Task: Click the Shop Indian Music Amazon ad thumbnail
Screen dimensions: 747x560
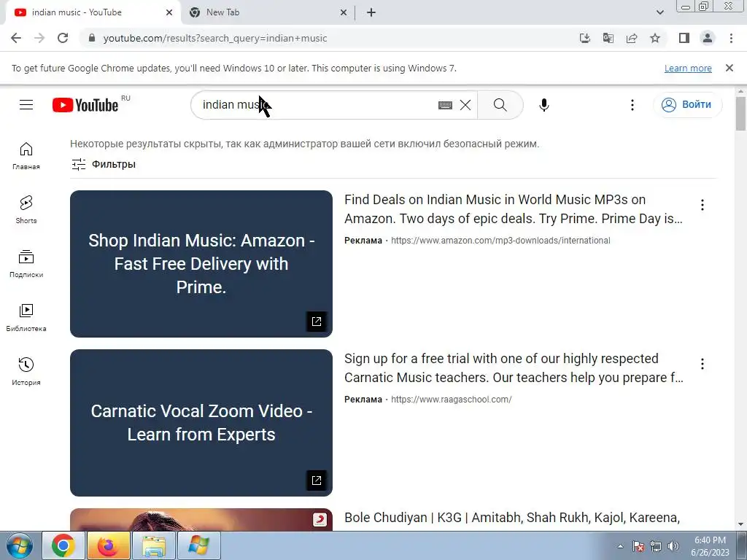Action: (x=201, y=264)
